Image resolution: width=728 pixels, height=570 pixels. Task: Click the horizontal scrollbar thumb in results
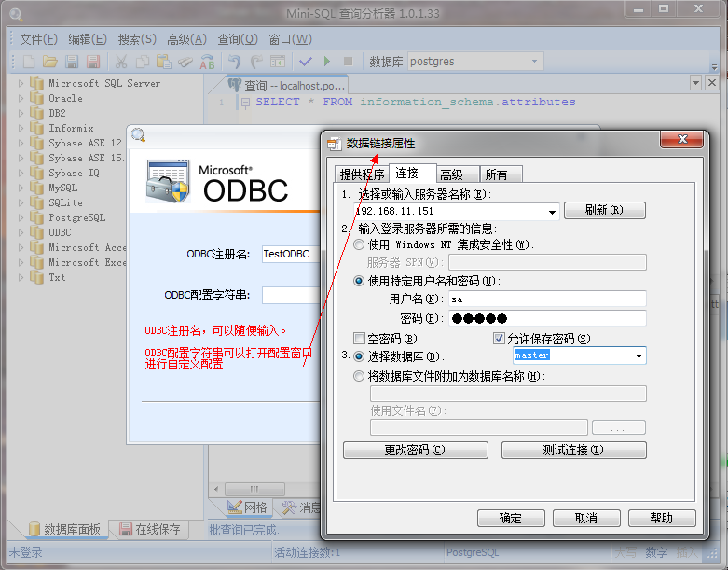click(x=254, y=489)
